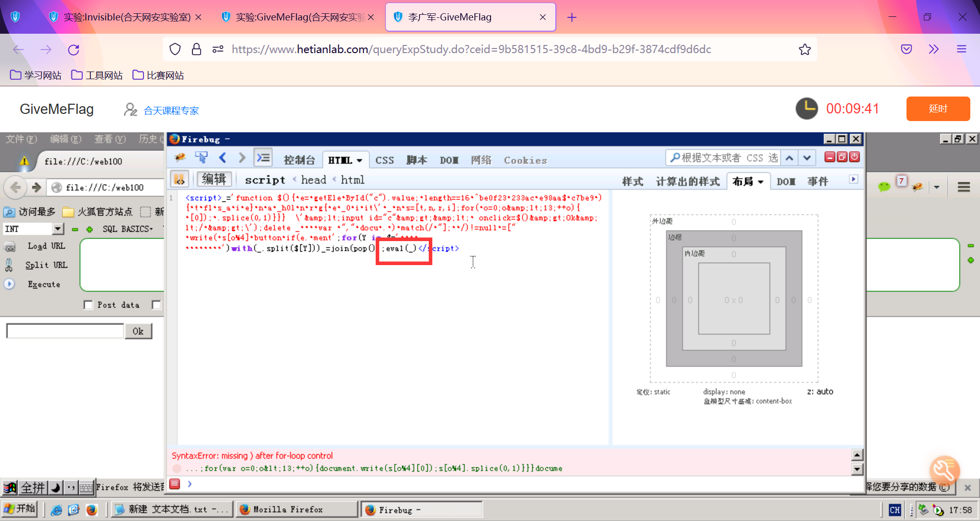Toggle the Post data checkbox
This screenshot has width=980, height=521.
coord(88,305)
